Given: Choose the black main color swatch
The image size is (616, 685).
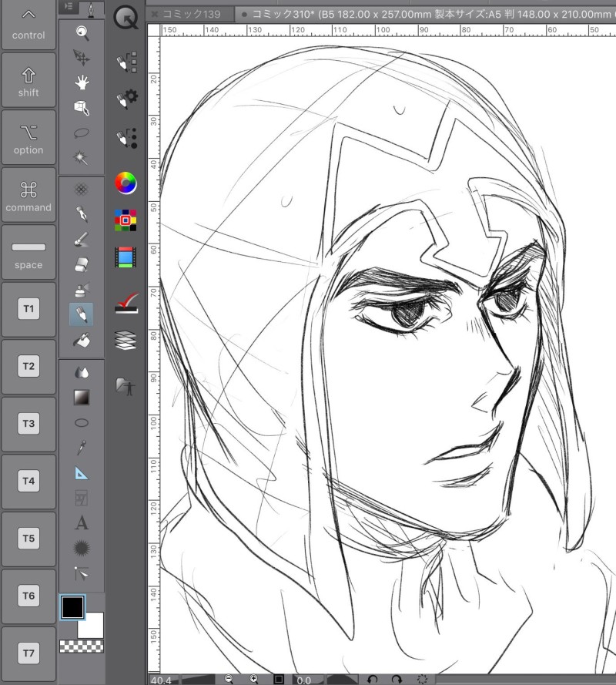Looking at the screenshot, I should click(x=72, y=607).
